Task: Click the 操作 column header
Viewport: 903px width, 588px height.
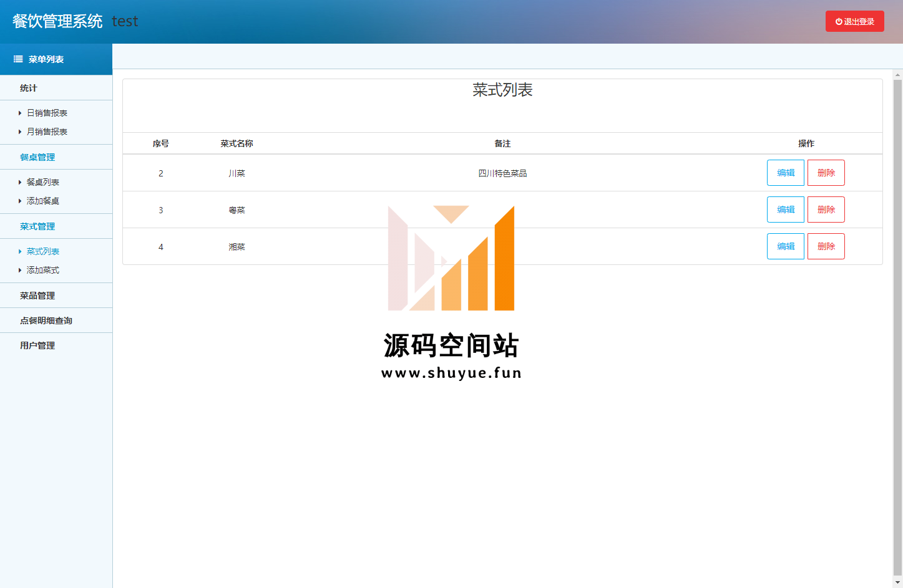Action: click(806, 143)
